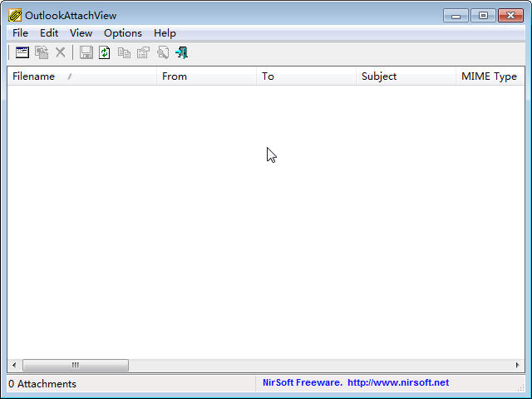Minimize the OutlookAttachView window
Viewport: 532px width, 399px height.
(x=456, y=16)
